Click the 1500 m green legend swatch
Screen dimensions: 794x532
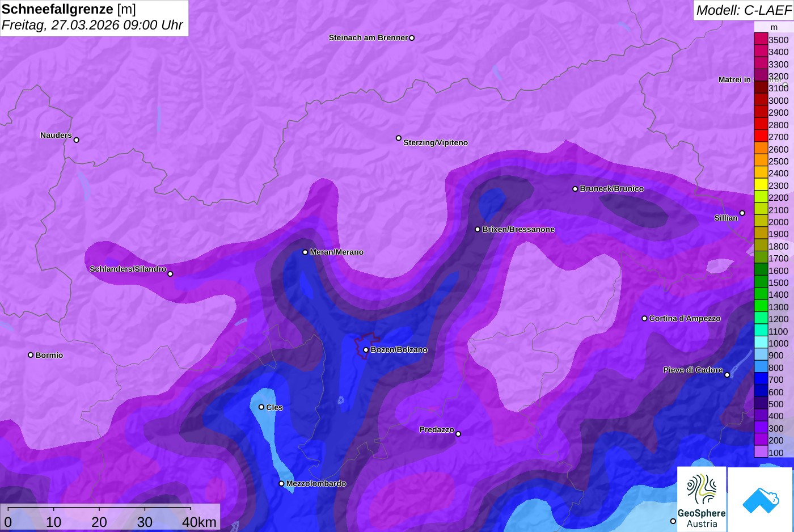pos(761,282)
